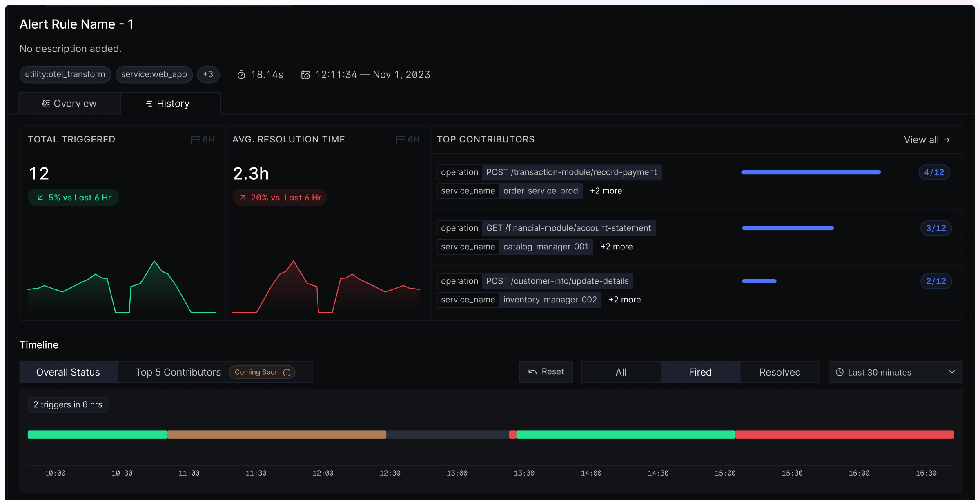The height and width of the screenshot is (500, 980).
Task: Switch to the Overview tab
Action: click(69, 103)
